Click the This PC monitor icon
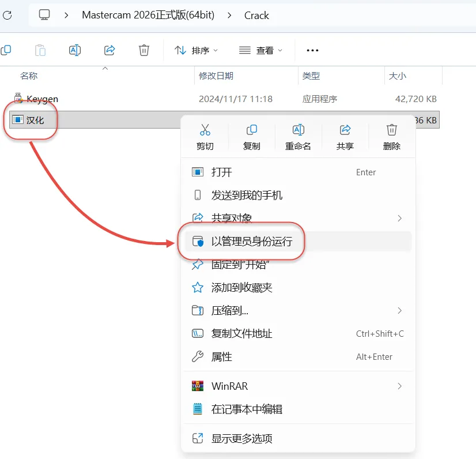This screenshot has width=476, height=459. [44, 14]
